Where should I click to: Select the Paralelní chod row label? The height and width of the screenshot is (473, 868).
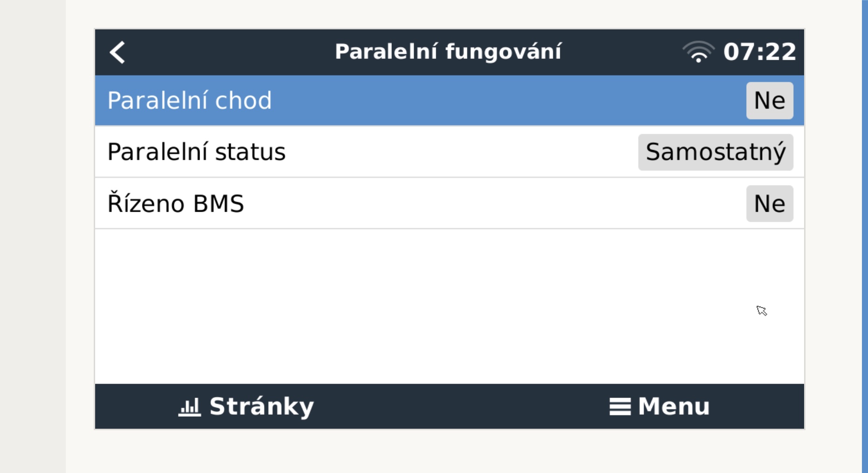[x=189, y=101]
